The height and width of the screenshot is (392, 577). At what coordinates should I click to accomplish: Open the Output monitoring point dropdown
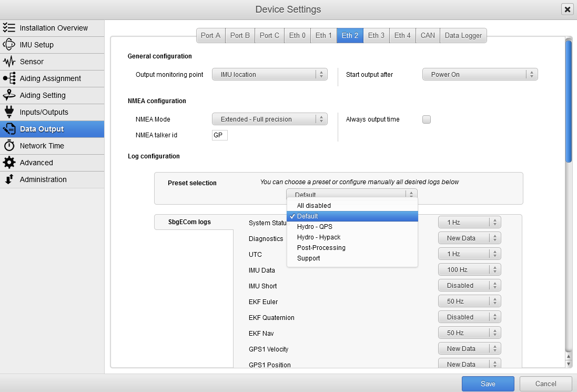[269, 75]
